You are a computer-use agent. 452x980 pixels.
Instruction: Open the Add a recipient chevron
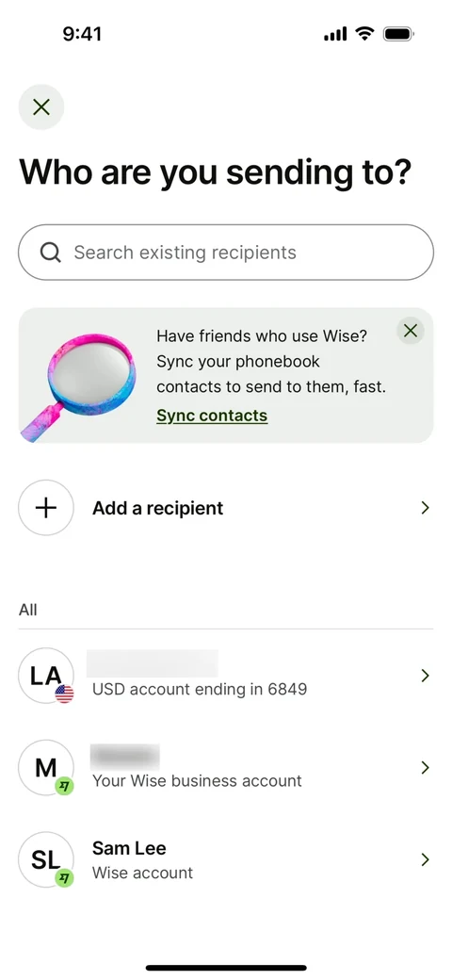tap(425, 508)
